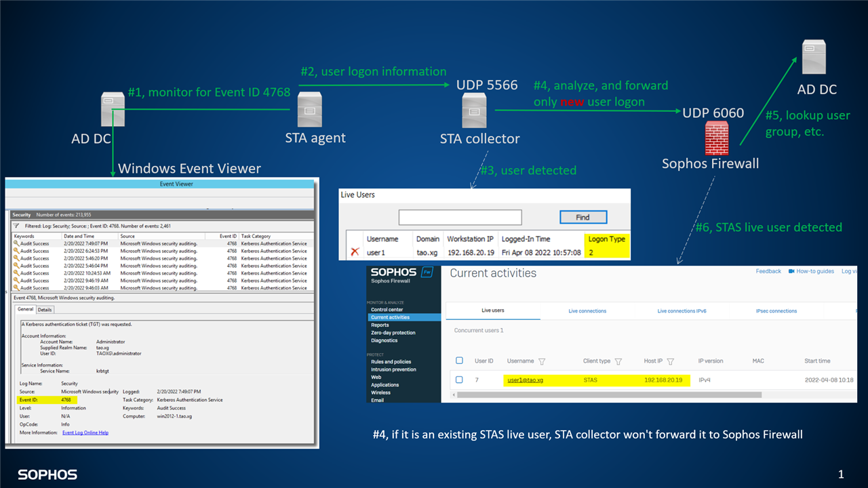Screen dimensions: 868x488
Task: Open the Host IP column filter icon
Action: (671, 361)
